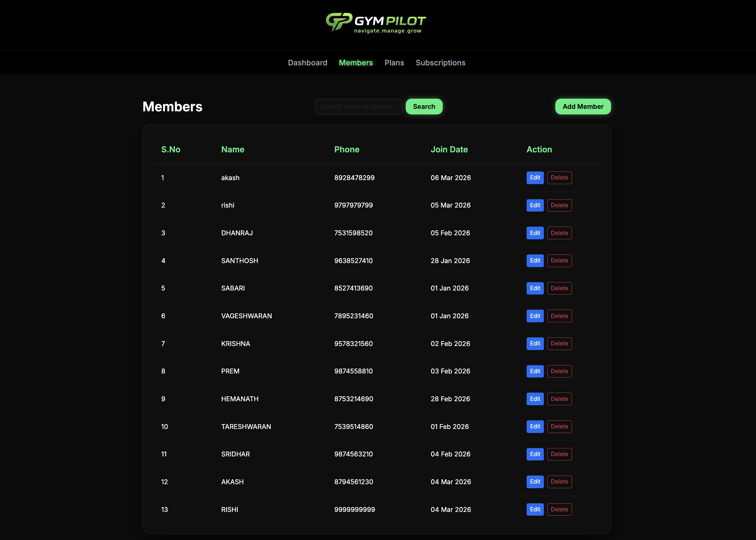Viewport: 756px width, 540px height.
Task: Edit HEMANATH's member info
Action: pyautogui.click(x=535, y=399)
